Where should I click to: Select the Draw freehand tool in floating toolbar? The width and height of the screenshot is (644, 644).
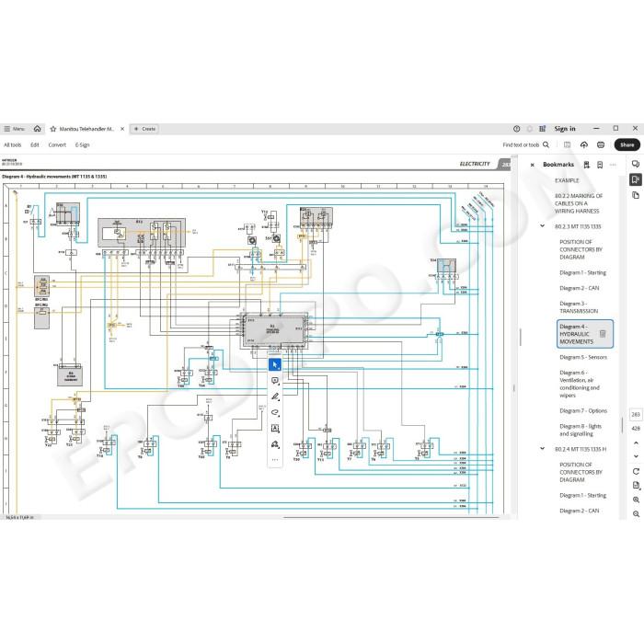pyautogui.click(x=275, y=412)
